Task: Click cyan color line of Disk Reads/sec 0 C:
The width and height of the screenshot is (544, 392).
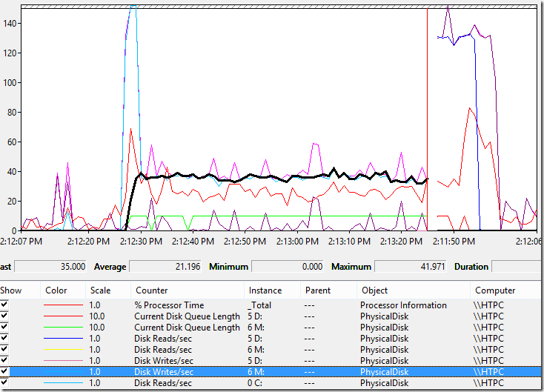Action: (x=63, y=382)
